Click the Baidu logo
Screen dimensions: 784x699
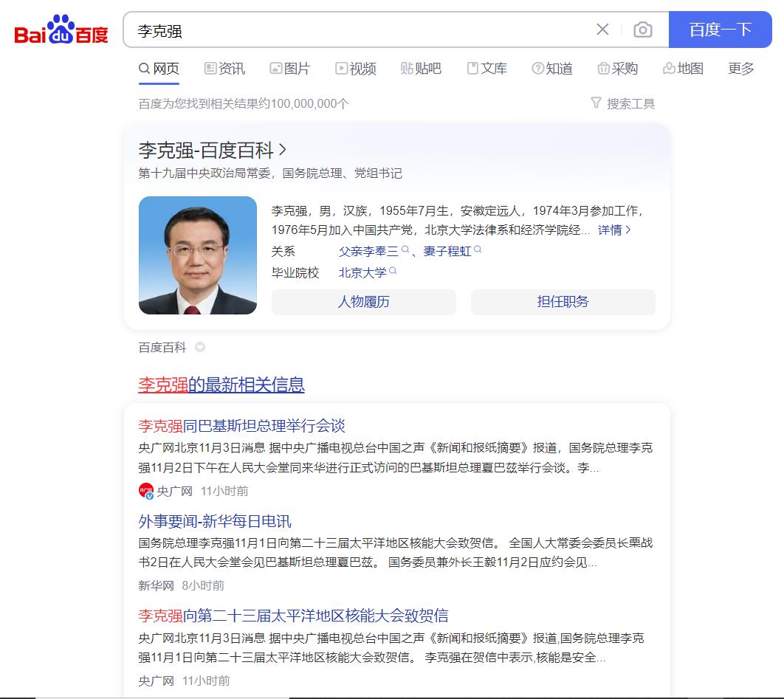(x=61, y=30)
